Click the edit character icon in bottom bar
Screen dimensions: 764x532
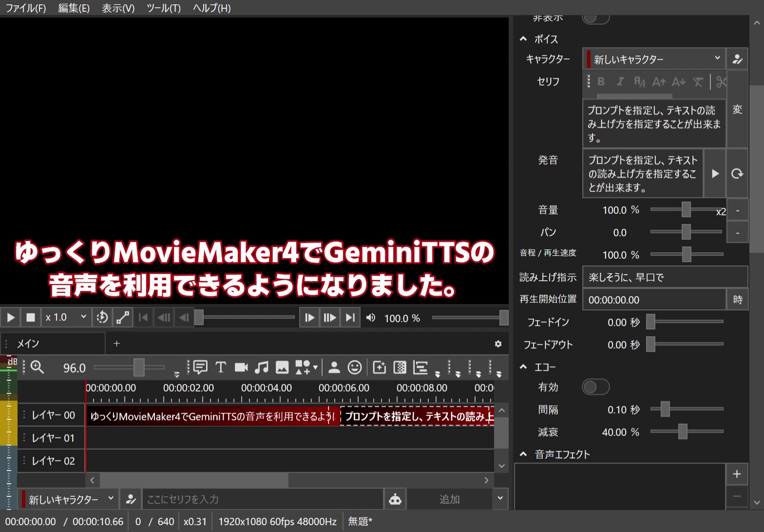coord(131,499)
